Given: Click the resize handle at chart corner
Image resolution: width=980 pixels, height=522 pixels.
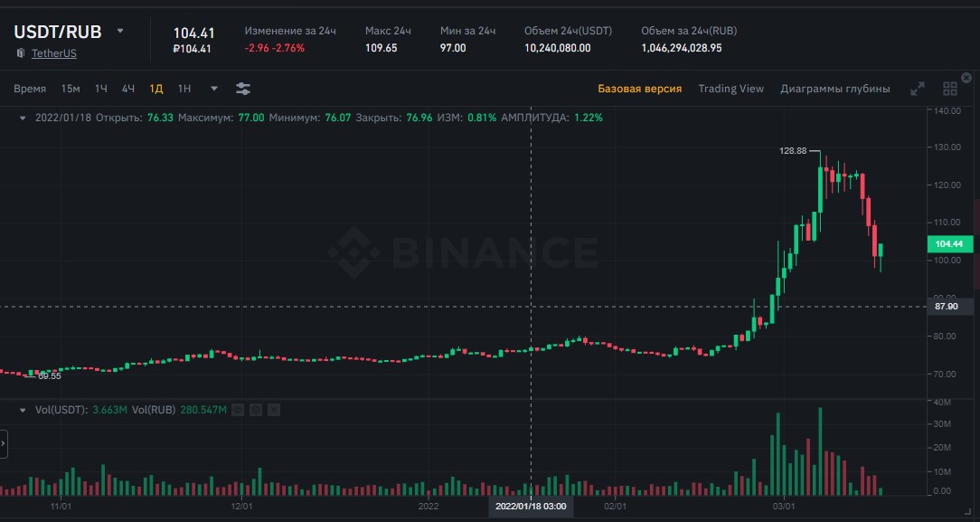Looking at the screenshot, I should click(969, 511).
